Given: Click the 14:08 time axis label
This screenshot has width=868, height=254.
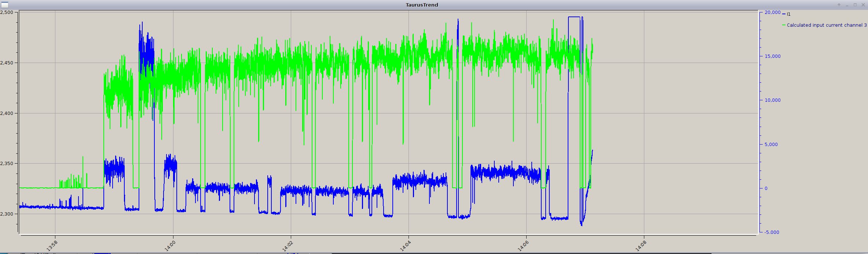Looking at the screenshot, I should [x=641, y=246].
